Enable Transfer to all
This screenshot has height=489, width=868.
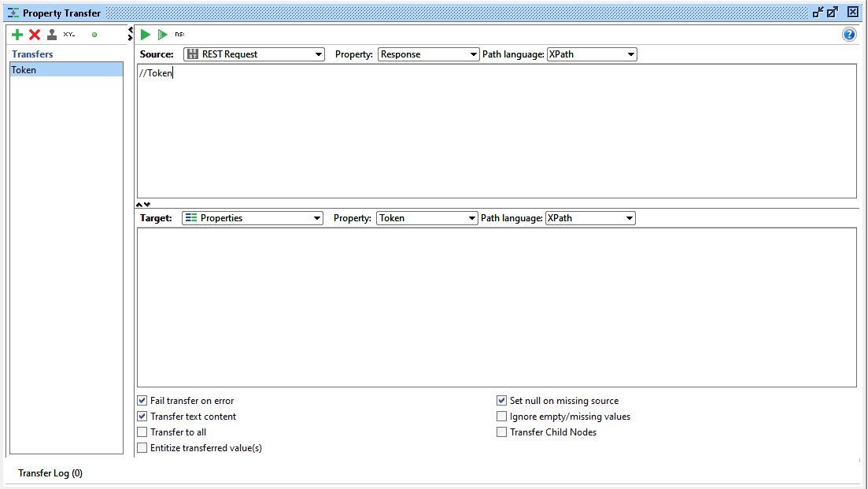pyautogui.click(x=142, y=432)
